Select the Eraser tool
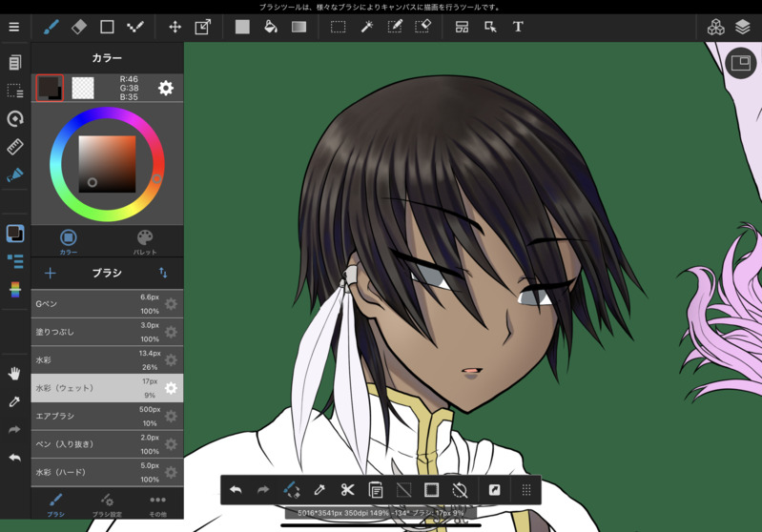762x532 pixels. click(x=79, y=27)
